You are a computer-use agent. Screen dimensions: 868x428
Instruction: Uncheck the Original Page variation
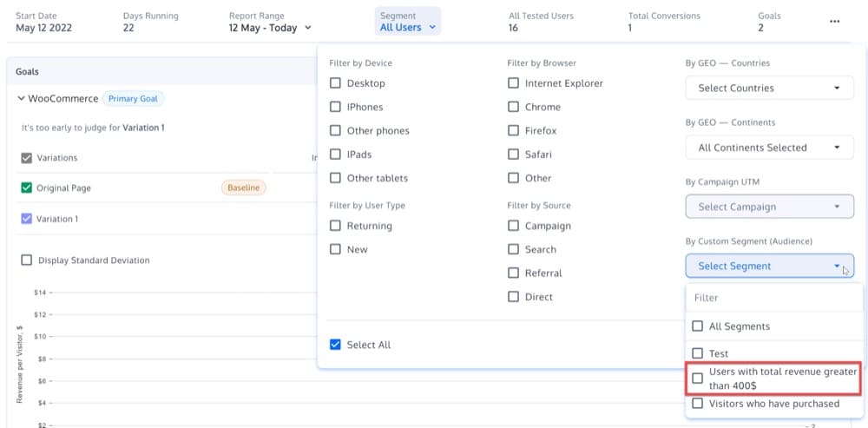27,188
